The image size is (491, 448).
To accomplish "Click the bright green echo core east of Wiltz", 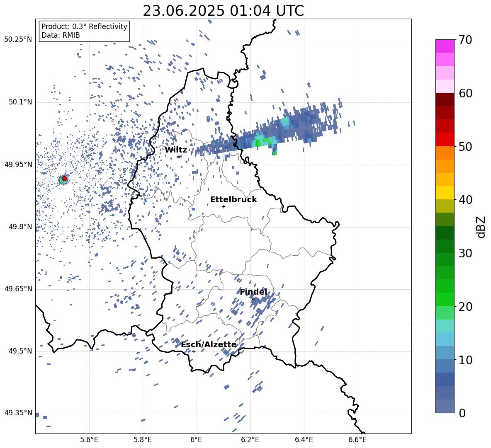I will pos(258,143).
